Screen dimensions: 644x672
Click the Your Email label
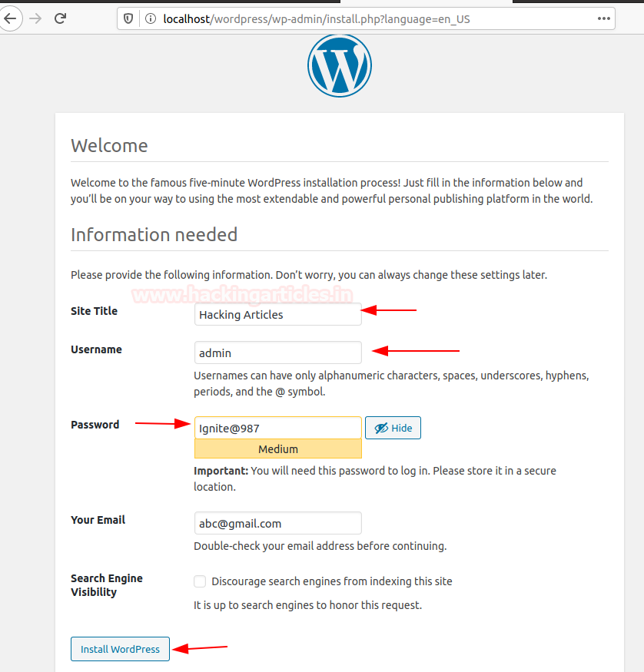[x=98, y=519]
